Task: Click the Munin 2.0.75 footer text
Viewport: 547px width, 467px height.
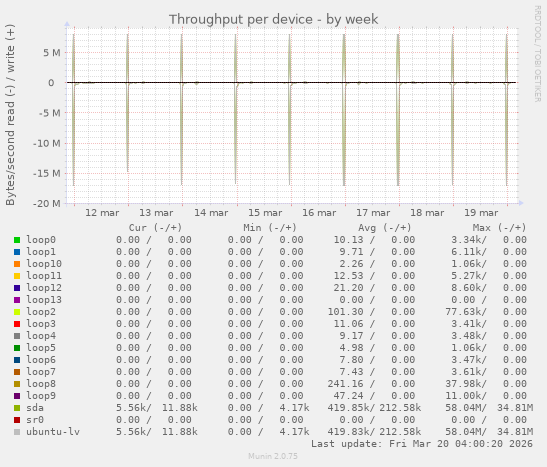Action: click(x=273, y=456)
